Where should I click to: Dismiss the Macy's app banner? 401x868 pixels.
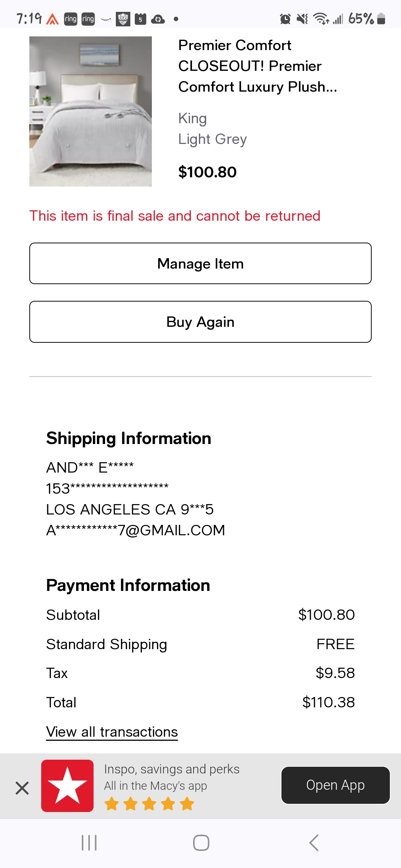pos(22,788)
